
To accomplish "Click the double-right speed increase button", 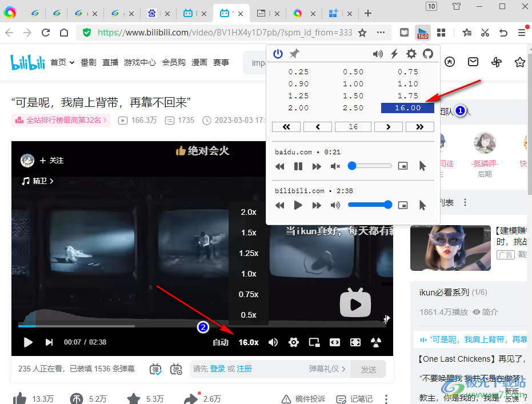I will coord(419,127).
